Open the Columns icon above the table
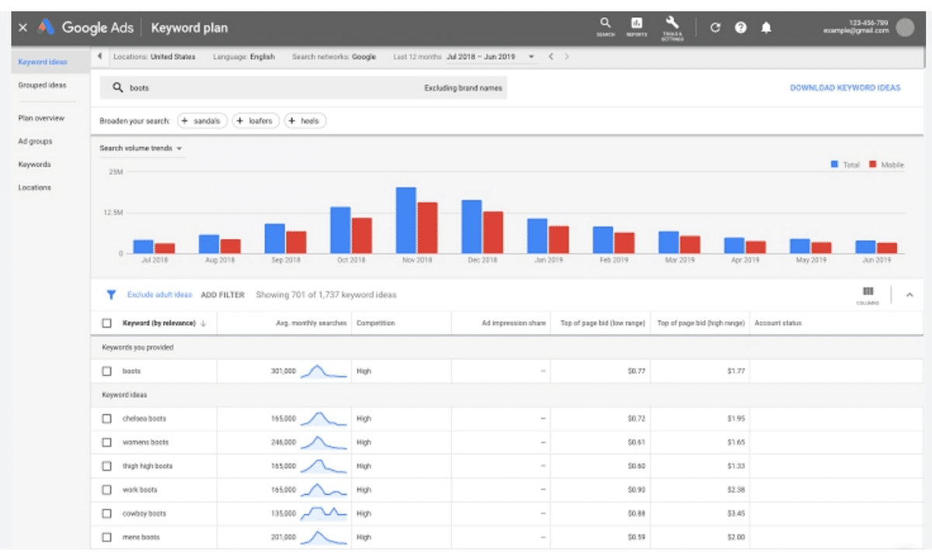932x560 pixels. (x=867, y=292)
